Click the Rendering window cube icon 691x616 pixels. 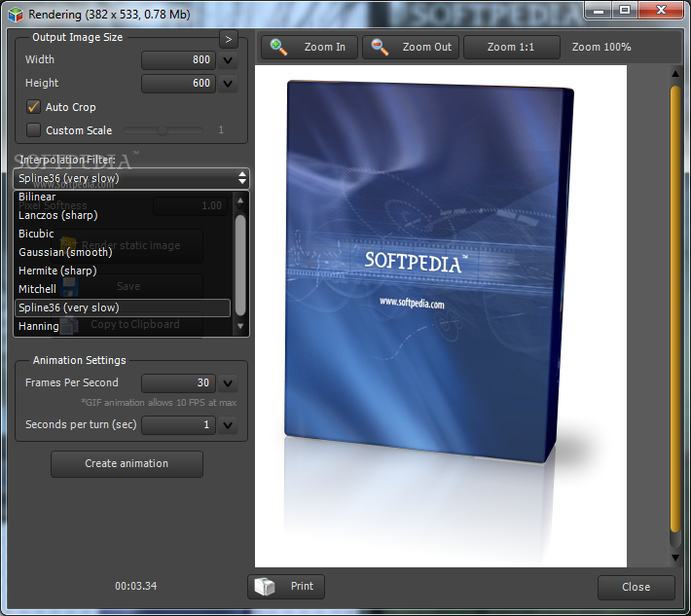(16, 15)
